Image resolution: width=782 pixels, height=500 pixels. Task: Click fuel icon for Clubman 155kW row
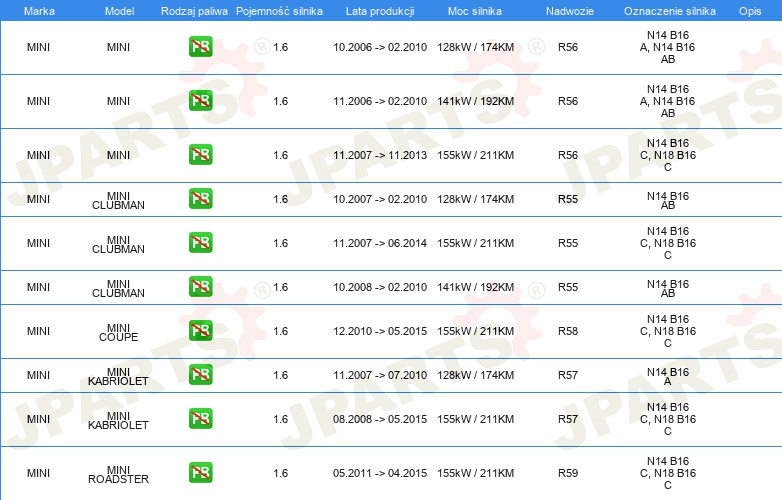point(200,243)
